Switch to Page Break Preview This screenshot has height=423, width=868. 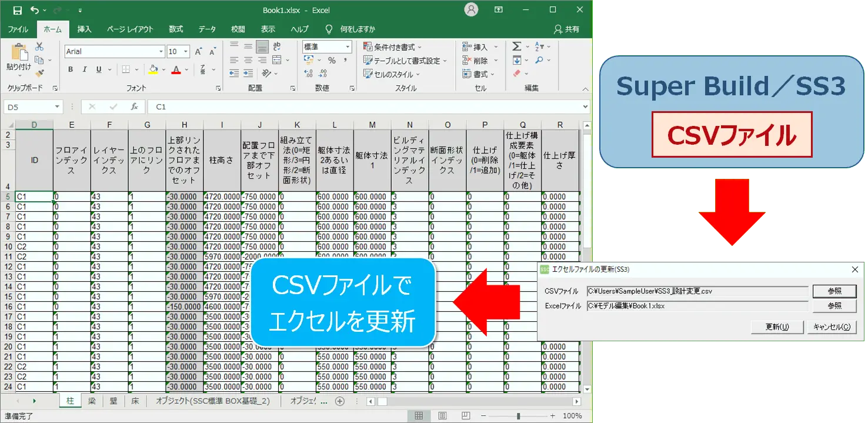coord(466,416)
